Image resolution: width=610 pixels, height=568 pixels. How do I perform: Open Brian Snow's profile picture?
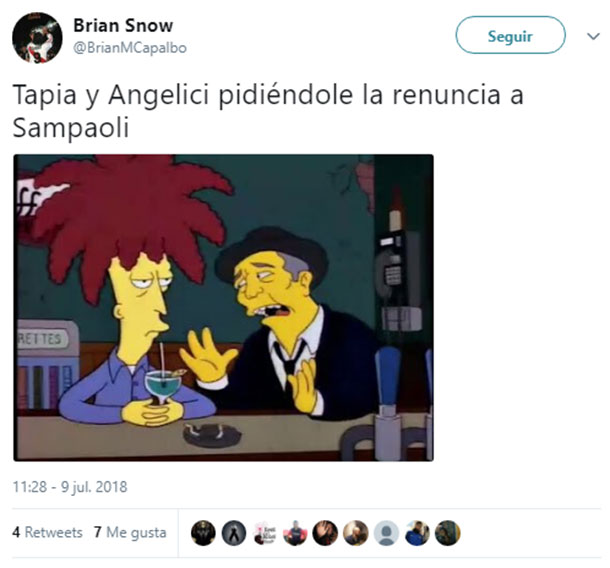tap(37, 37)
